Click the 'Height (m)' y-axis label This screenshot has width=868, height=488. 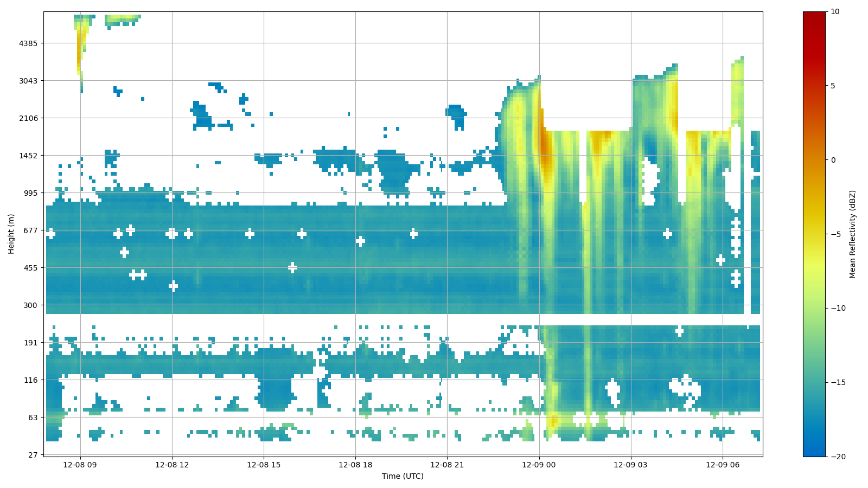[11, 234]
